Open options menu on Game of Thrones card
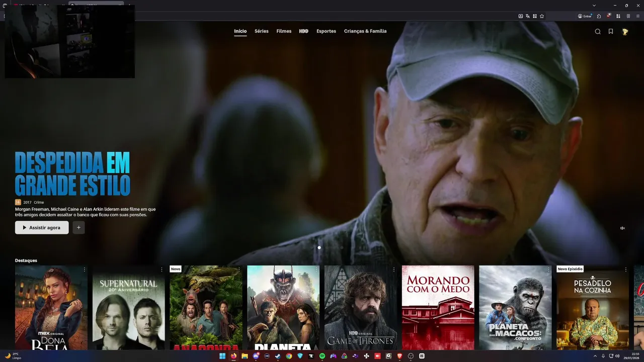The height and width of the screenshot is (362, 644). point(393,270)
